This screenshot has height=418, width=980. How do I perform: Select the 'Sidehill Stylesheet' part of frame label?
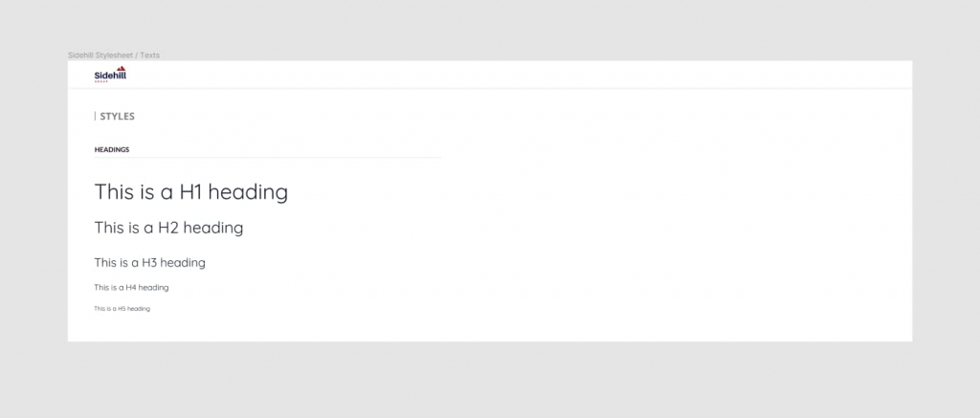click(x=100, y=55)
